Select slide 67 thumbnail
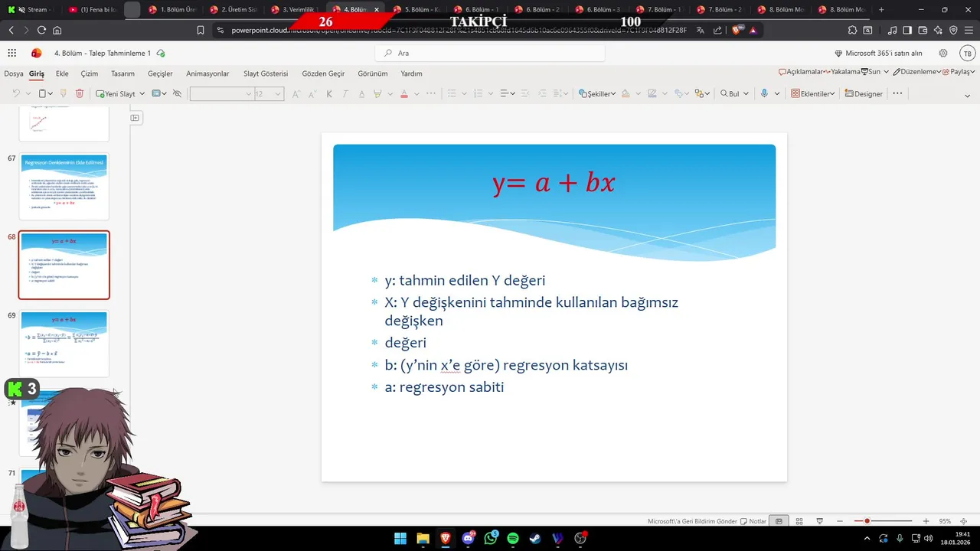The width and height of the screenshot is (980, 551). click(x=64, y=186)
